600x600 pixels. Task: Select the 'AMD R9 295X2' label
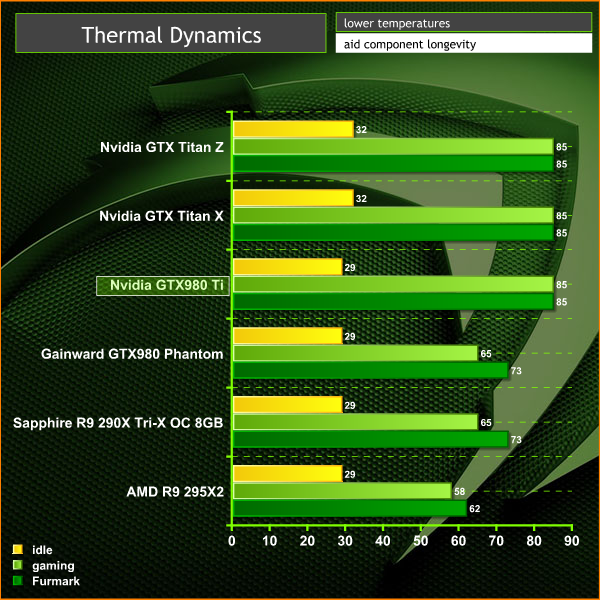coord(175,492)
